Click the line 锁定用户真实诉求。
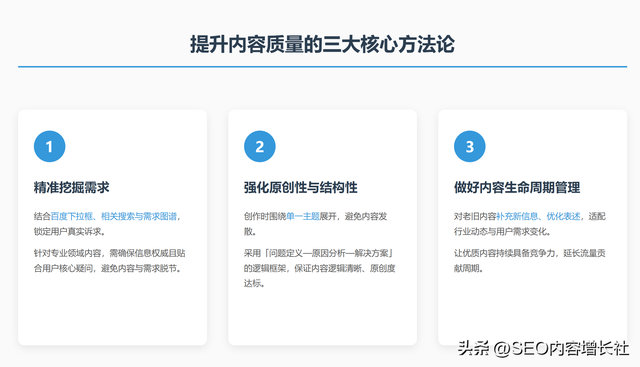 pos(70,231)
